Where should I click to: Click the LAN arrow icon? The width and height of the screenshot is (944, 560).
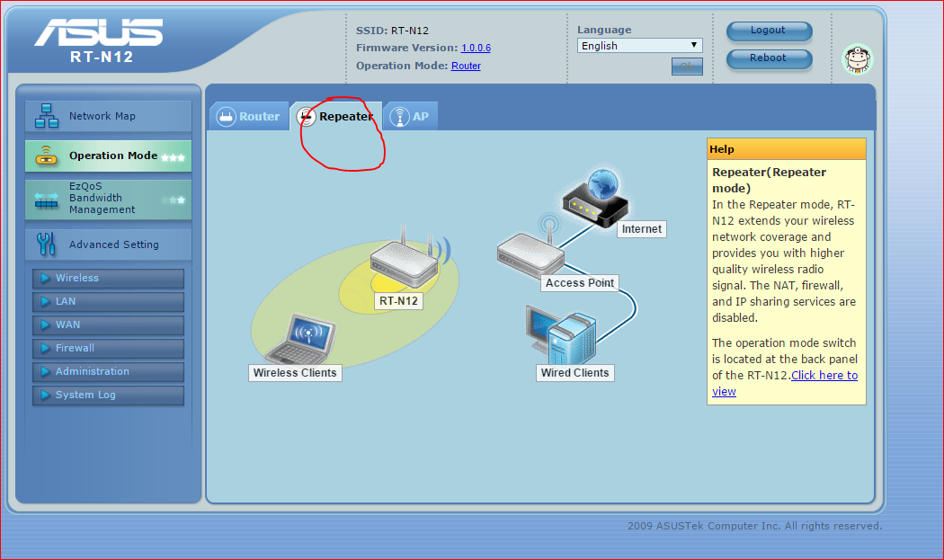45,301
